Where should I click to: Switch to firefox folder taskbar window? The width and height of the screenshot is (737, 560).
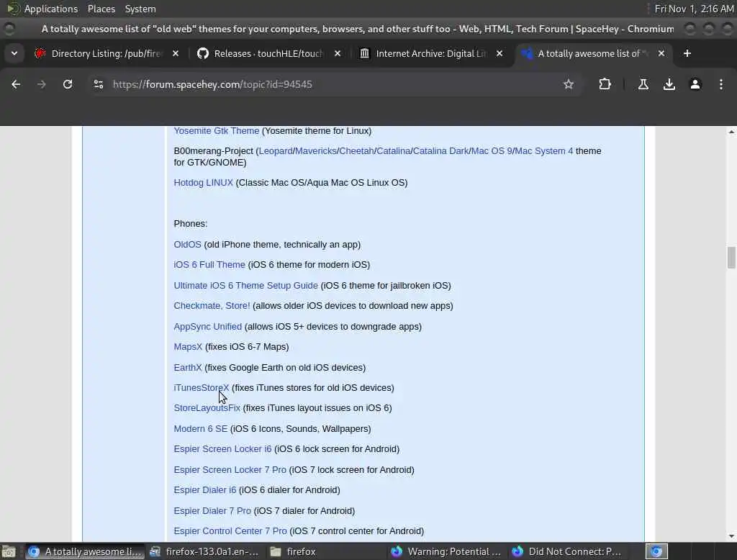[294, 551]
